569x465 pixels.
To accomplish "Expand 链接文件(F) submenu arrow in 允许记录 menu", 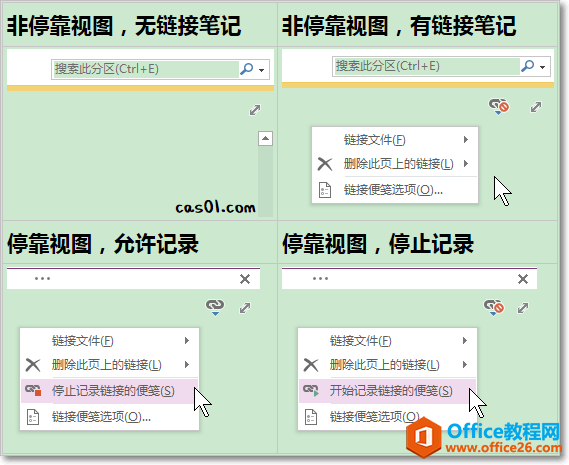I will [x=187, y=340].
